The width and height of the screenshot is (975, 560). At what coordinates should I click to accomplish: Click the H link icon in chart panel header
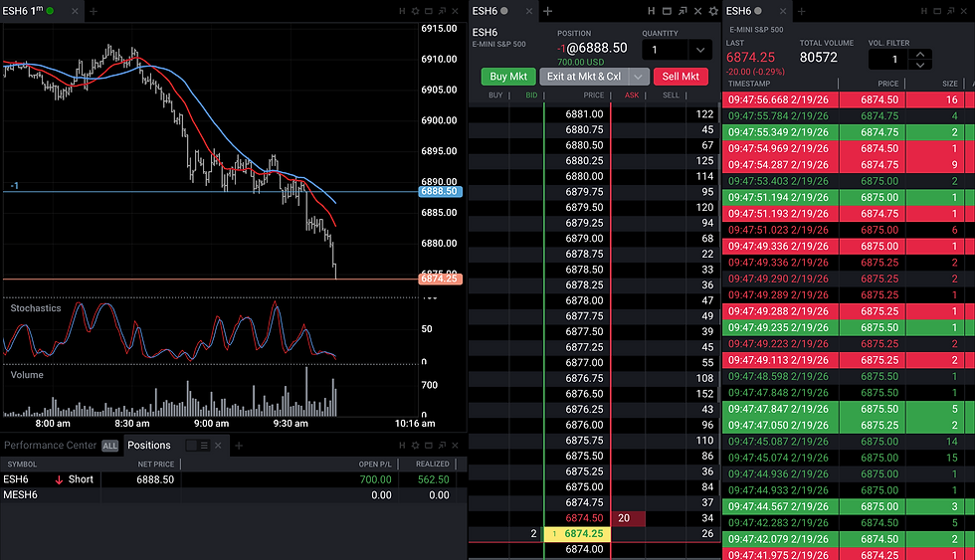[402, 11]
